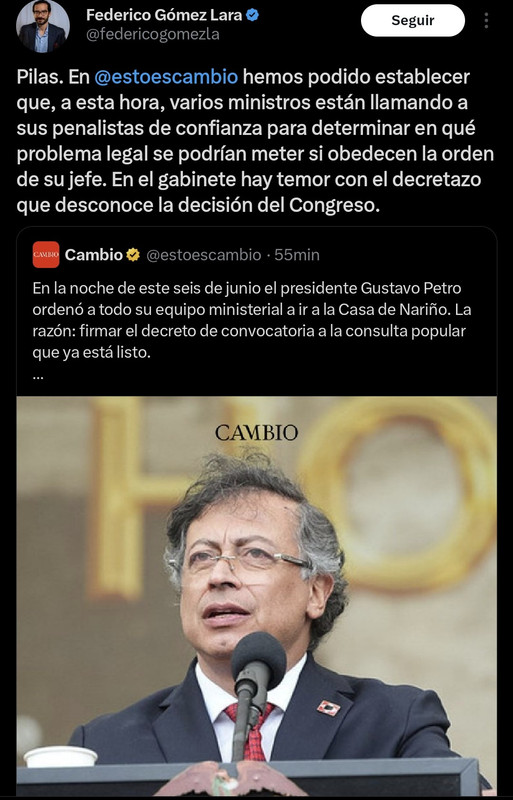Open the three-dot more options menu

coord(486,20)
